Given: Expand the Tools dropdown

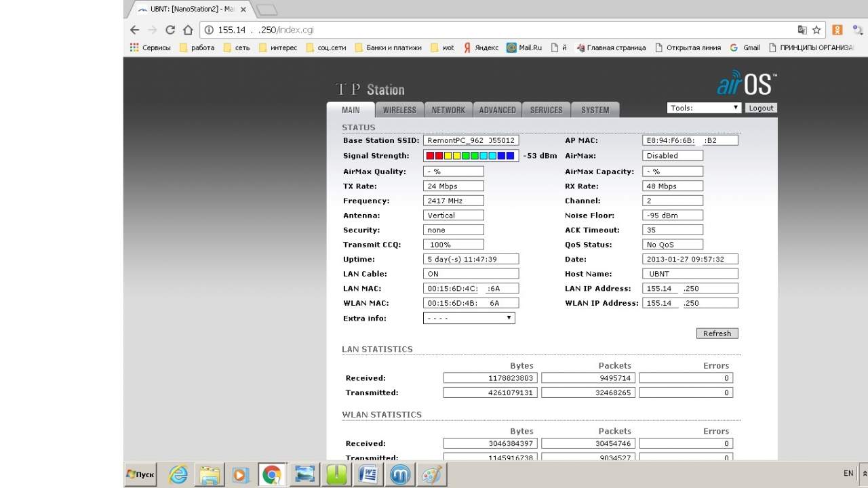Looking at the screenshot, I should point(704,108).
